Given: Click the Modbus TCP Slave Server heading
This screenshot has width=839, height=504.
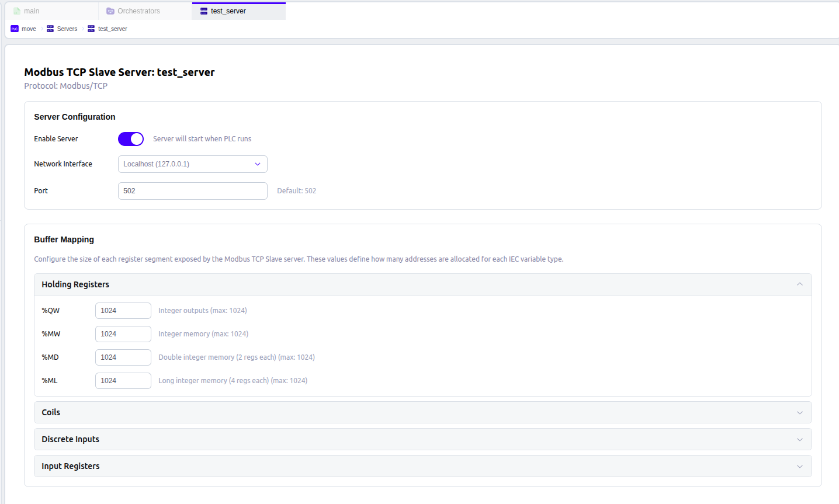Looking at the screenshot, I should tap(119, 72).
